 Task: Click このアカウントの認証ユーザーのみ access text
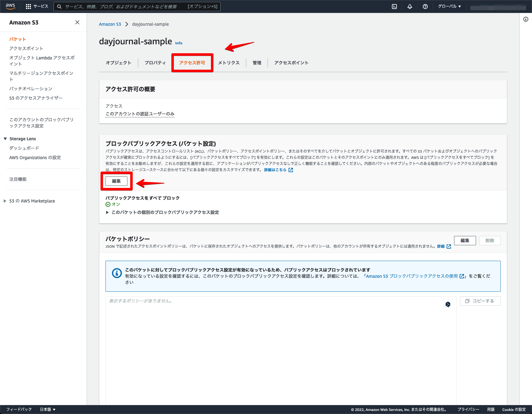coord(140,114)
